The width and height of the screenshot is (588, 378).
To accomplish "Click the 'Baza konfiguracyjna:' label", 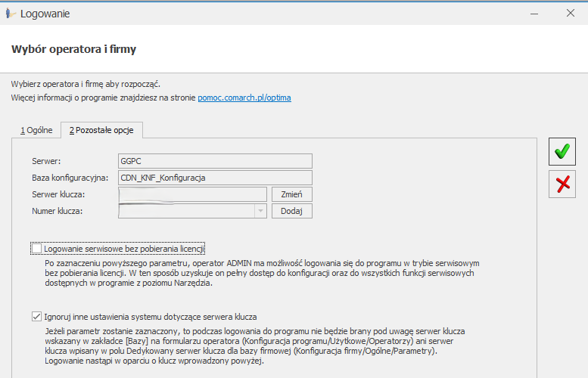I will click(70, 178).
